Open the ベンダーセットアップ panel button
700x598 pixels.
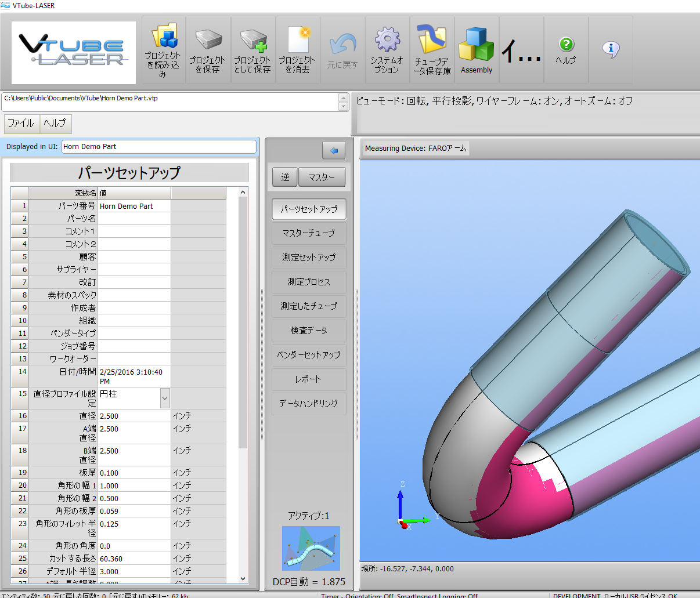(309, 355)
